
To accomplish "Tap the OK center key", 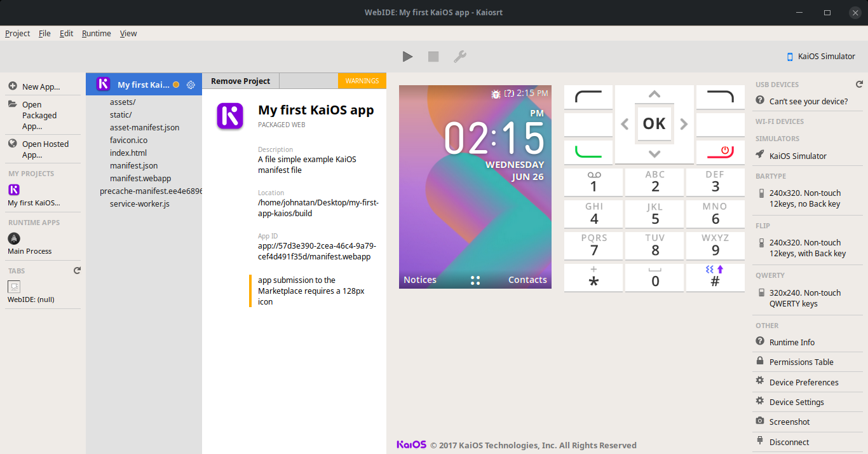I will 654,124.
